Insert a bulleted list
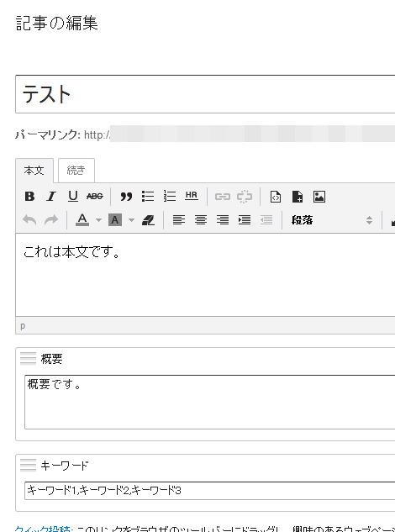The image size is (395, 532). 148,197
